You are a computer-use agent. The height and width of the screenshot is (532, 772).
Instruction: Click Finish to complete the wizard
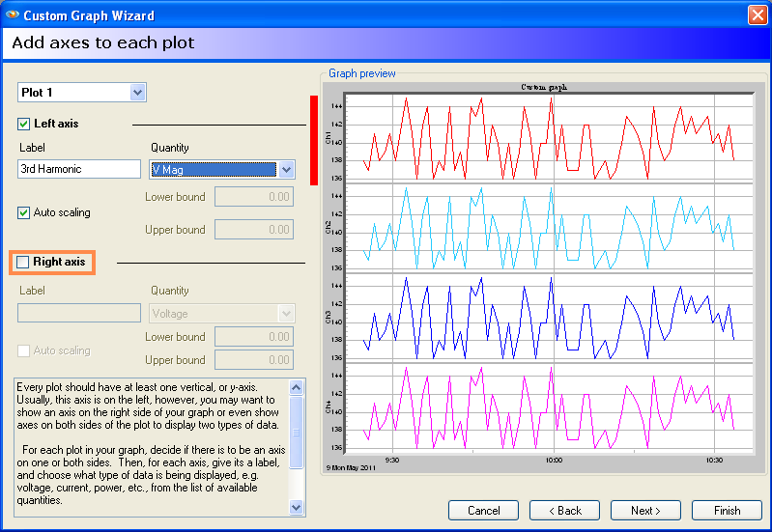[x=727, y=510]
